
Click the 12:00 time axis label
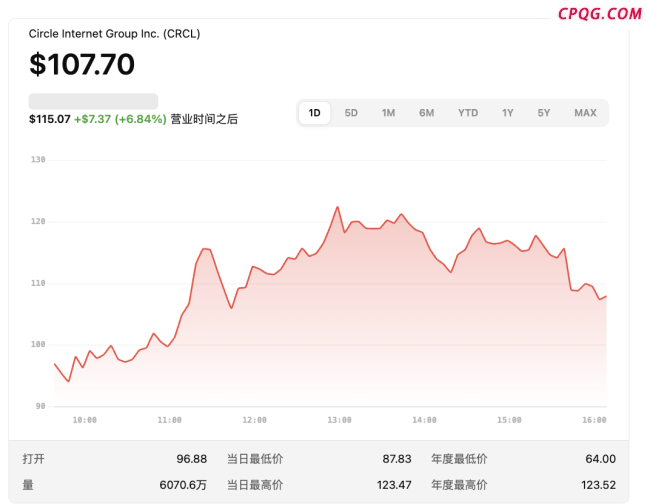[x=255, y=420]
